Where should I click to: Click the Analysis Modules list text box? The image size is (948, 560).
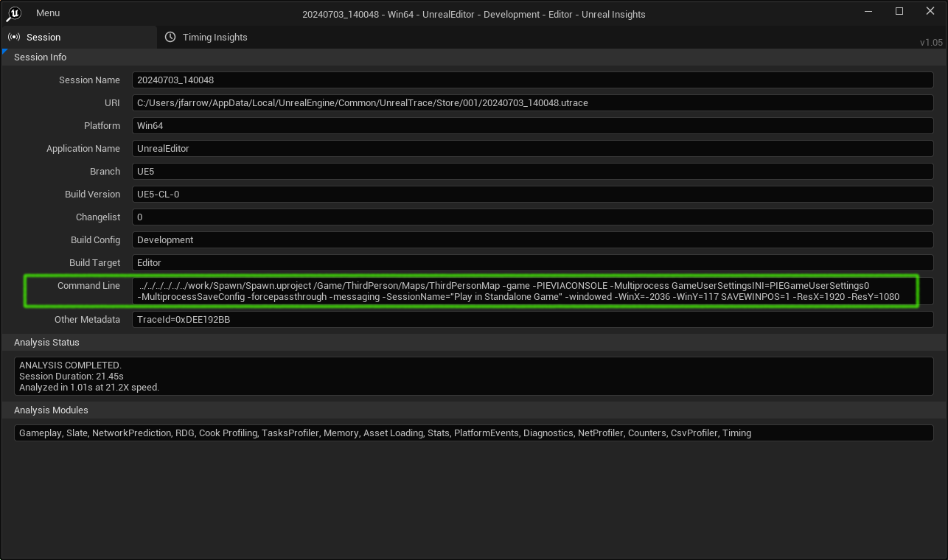point(473,433)
